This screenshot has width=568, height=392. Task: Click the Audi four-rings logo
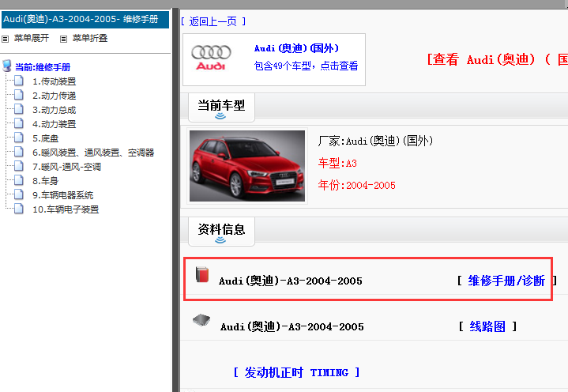pyautogui.click(x=211, y=58)
